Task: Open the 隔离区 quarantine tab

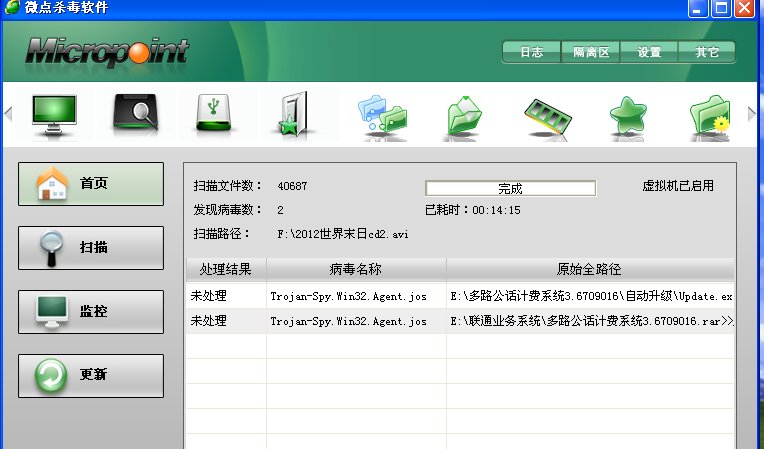Action: (x=591, y=52)
